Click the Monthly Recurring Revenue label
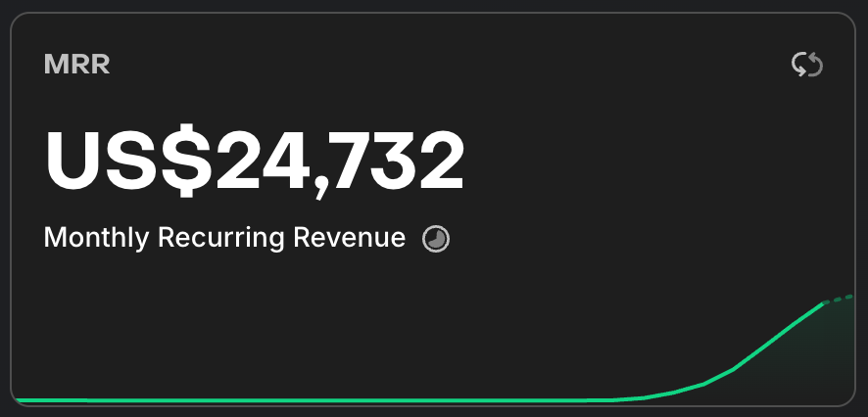This screenshot has width=868, height=417. (224, 238)
